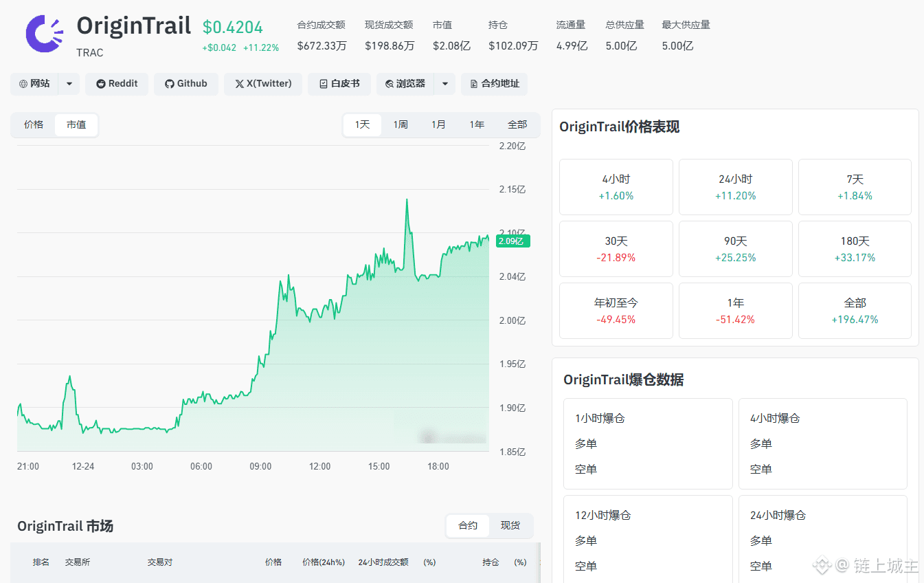Switch chart to 价格 view

(34, 125)
